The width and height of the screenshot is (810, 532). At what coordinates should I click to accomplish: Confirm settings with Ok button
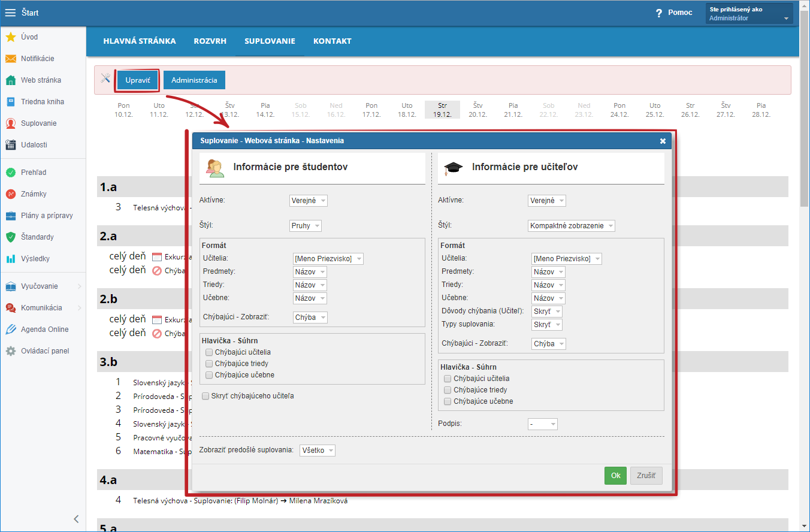click(x=615, y=476)
